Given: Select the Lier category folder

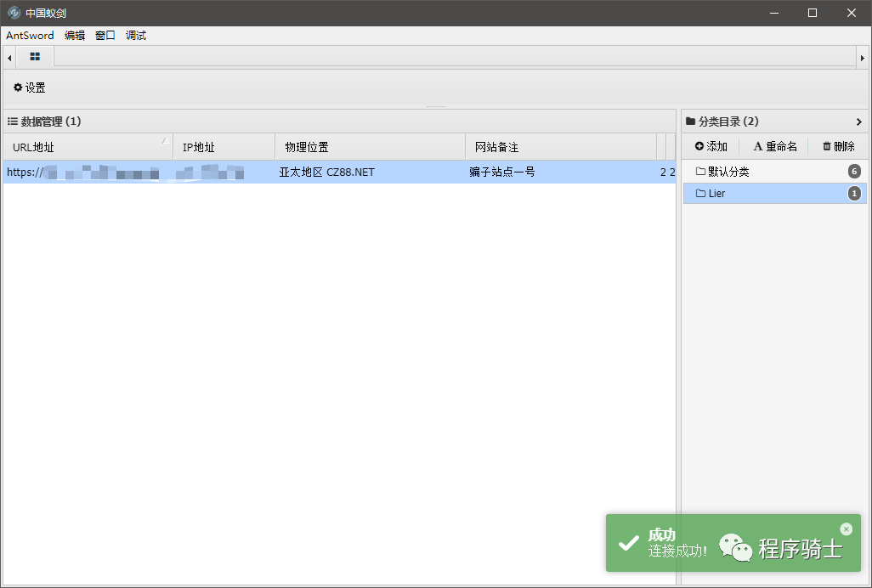Looking at the screenshot, I should click(x=716, y=194).
